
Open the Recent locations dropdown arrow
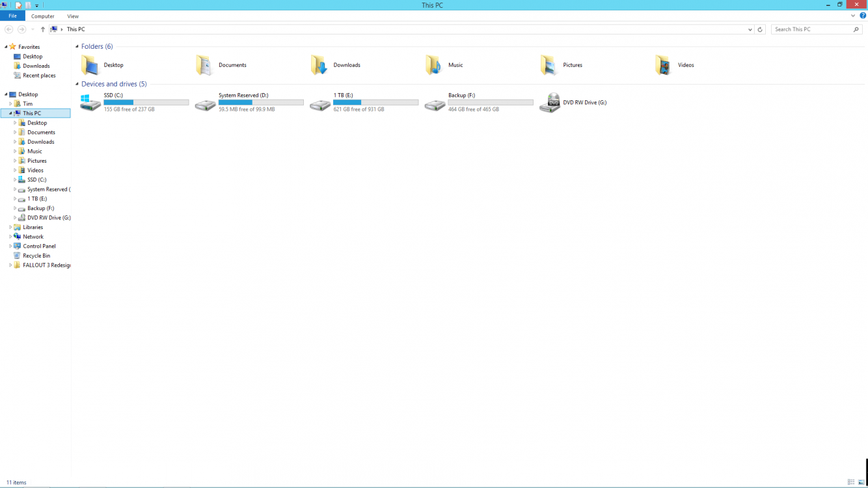33,29
